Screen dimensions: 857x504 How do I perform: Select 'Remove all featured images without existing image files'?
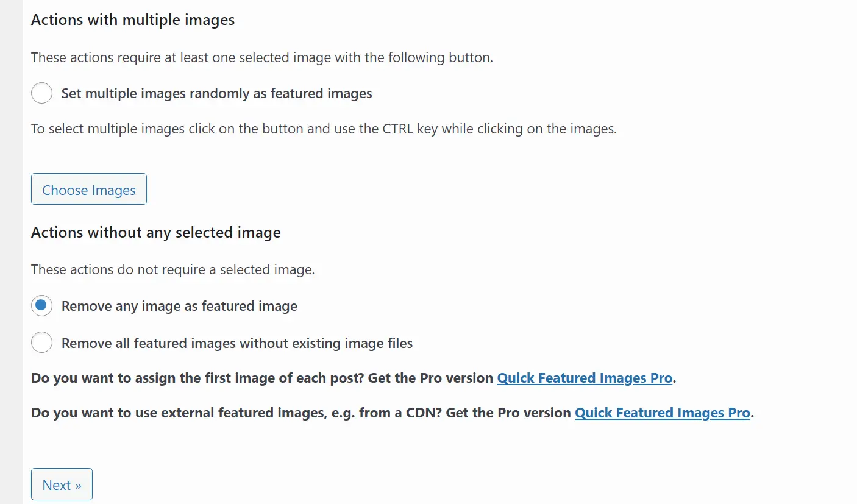coord(41,342)
